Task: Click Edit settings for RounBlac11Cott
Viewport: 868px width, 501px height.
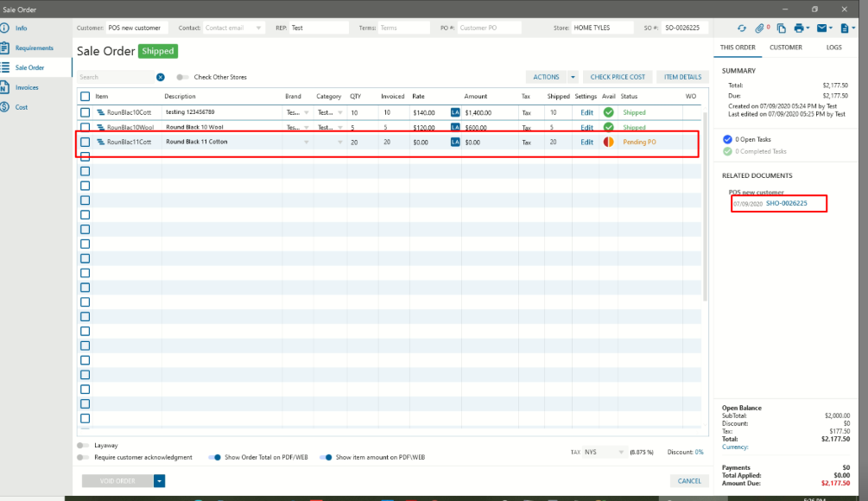Action: pyautogui.click(x=586, y=142)
